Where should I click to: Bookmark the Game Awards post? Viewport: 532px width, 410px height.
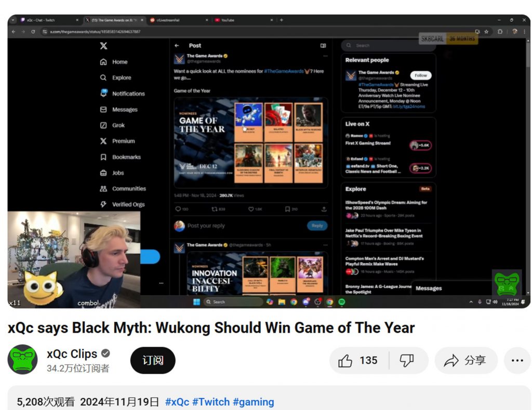click(x=287, y=209)
